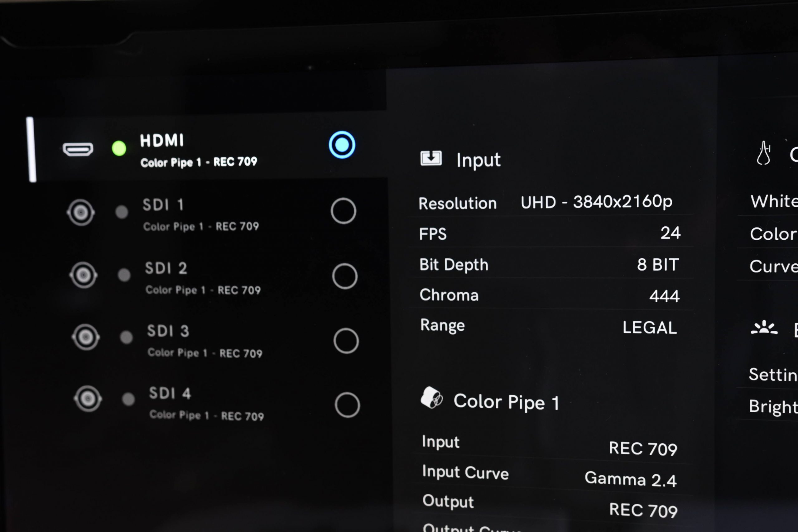
Task: Click the color calibration probe icon
Action: [763, 153]
